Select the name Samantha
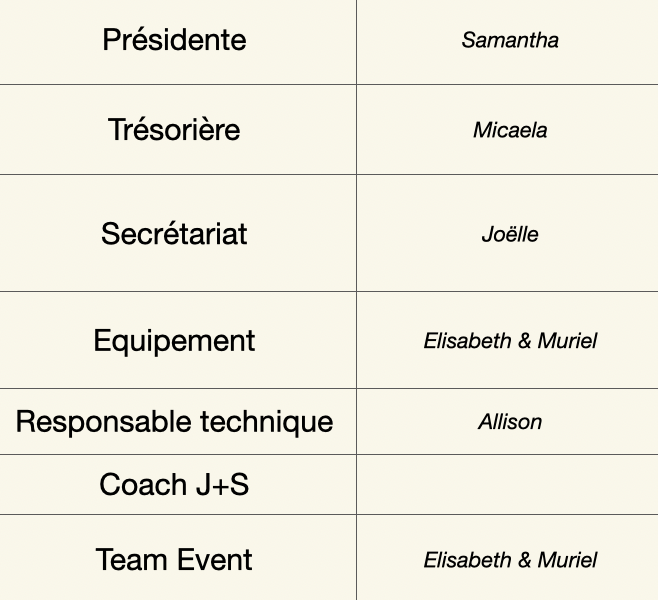This screenshot has height=600, width=658. point(510,41)
